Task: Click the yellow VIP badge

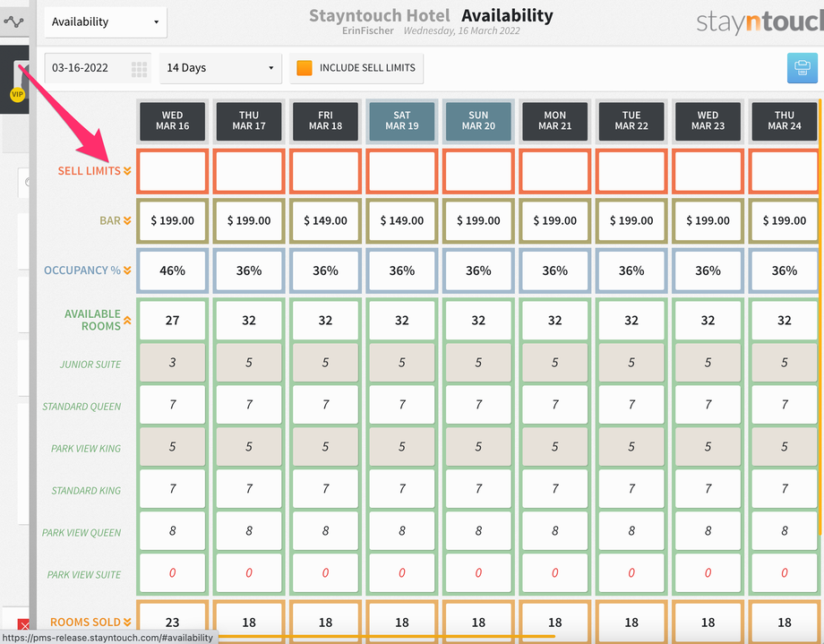Action: click(17, 95)
